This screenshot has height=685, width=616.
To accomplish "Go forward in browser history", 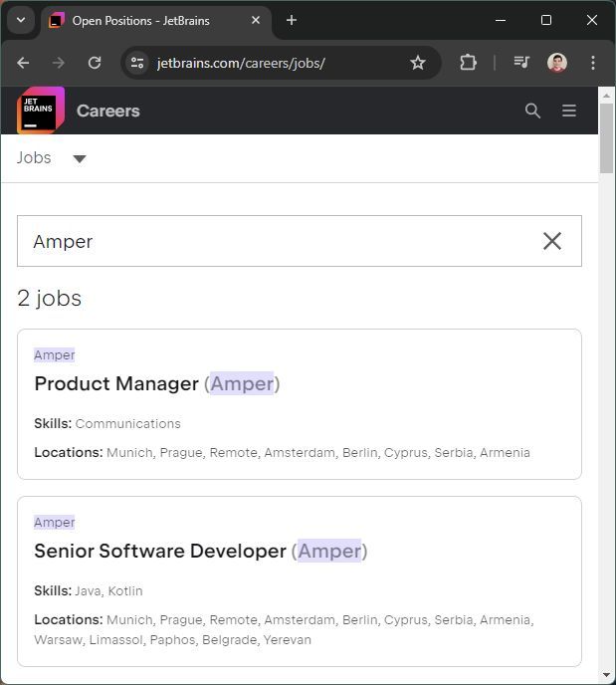I will 58,63.
